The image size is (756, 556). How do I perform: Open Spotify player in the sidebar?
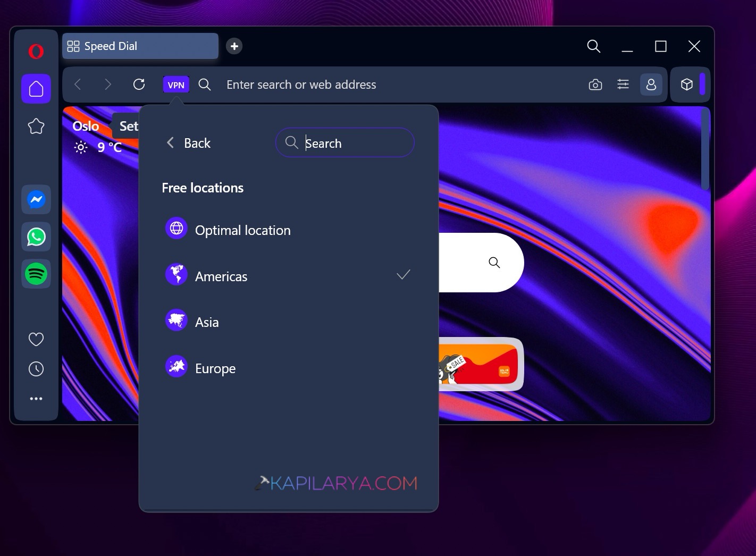pyautogui.click(x=36, y=274)
